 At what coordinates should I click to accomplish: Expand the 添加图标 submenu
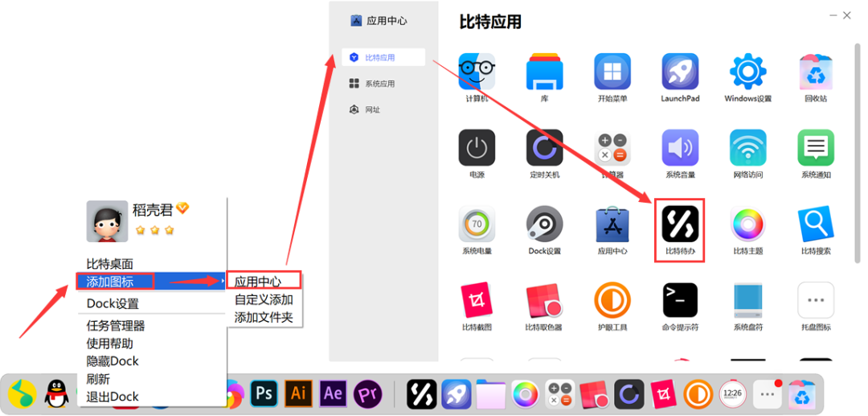[150, 282]
